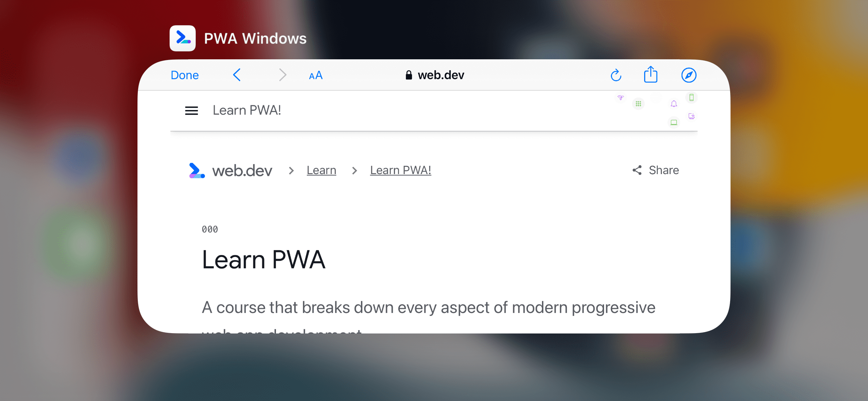Expand the hamburger menu on Learn PWA
The image size is (868, 401).
[192, 110]
